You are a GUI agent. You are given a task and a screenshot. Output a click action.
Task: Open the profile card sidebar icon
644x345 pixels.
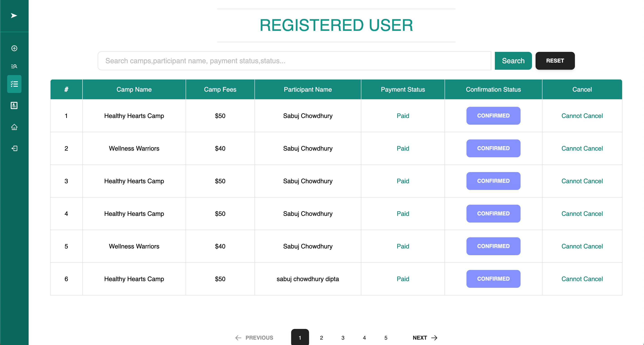coord(14,105)
